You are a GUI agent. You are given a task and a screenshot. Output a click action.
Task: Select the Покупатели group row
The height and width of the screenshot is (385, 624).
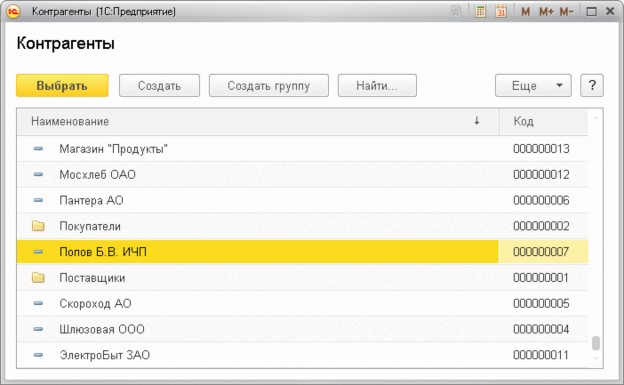pyautogui.click(x=302, y=226)
